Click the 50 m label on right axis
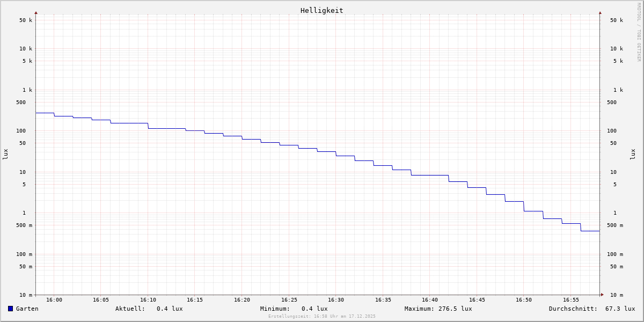Viewport: 644px width, 322px height. tap(617, 267)
